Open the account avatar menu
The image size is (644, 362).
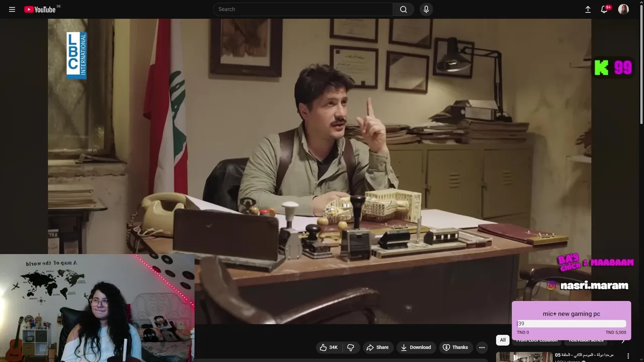(623, 10)
